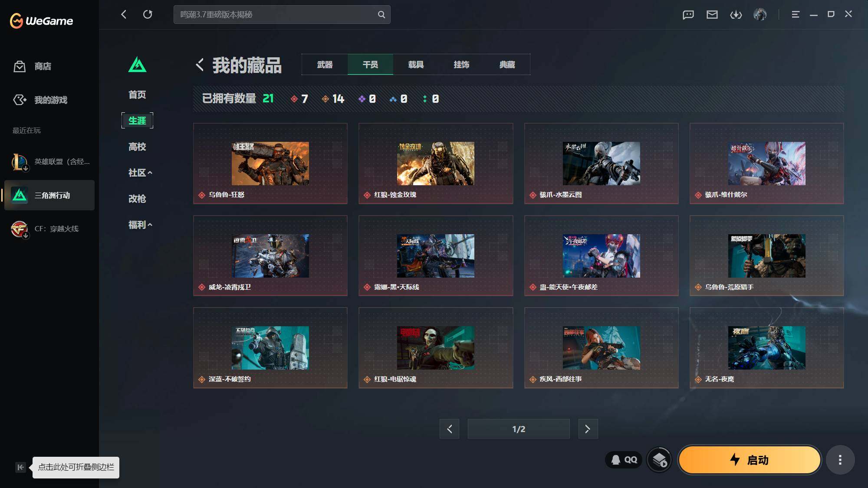Open the 红狼-电锯惊魂 skin card
The width and height of the screenshot is (868, 488).
[436, 348]
